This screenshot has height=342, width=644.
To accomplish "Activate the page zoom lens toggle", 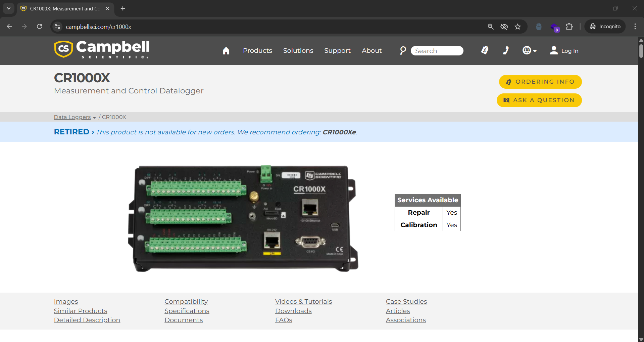I will tap(490, 27).
